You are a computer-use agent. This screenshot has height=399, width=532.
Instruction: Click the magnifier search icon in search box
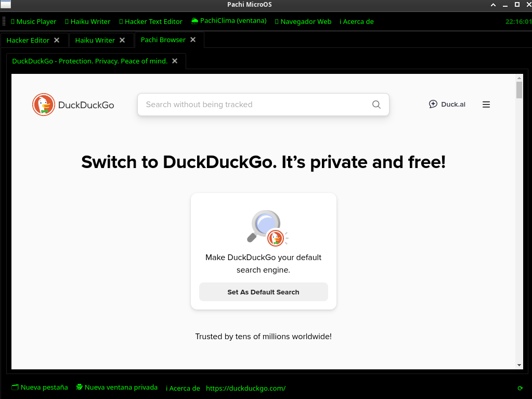tap(377, 105)
